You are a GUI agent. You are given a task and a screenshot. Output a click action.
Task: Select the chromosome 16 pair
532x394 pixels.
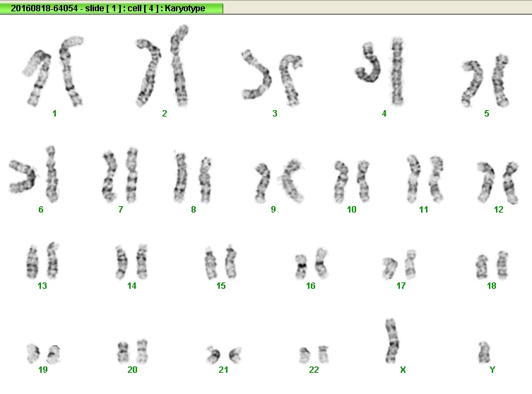click(312, 263)
